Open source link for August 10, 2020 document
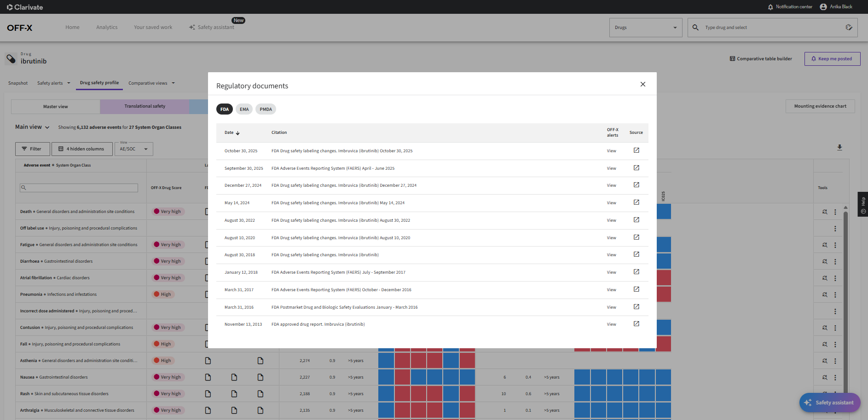The height and width of the screenshot is (420, 868). 636,237
